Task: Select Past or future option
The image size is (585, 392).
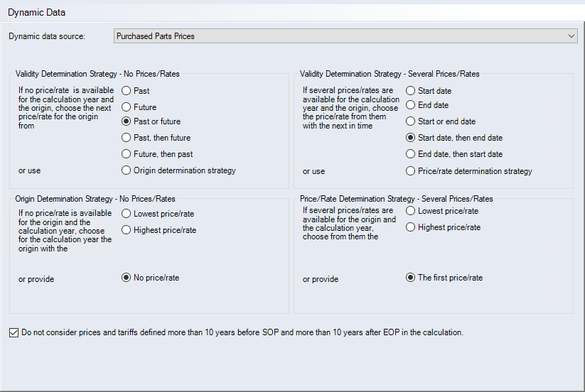Action: click(x=127, y=122)
